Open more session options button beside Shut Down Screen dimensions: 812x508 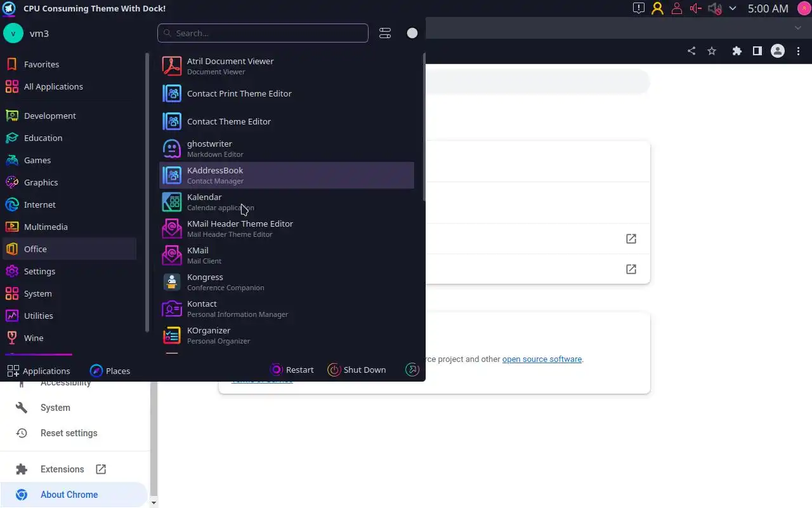412,370
